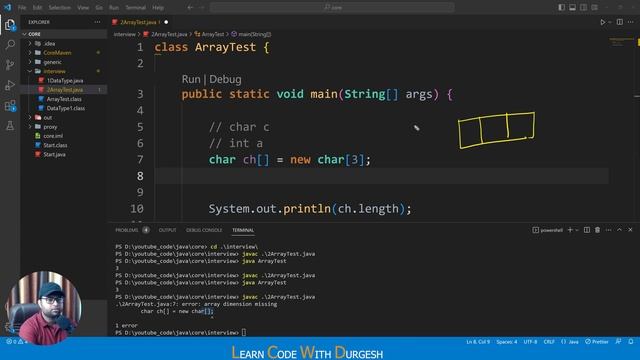Toggle the secondary side bar
640x360 pixels.
(x=584, y=7)
